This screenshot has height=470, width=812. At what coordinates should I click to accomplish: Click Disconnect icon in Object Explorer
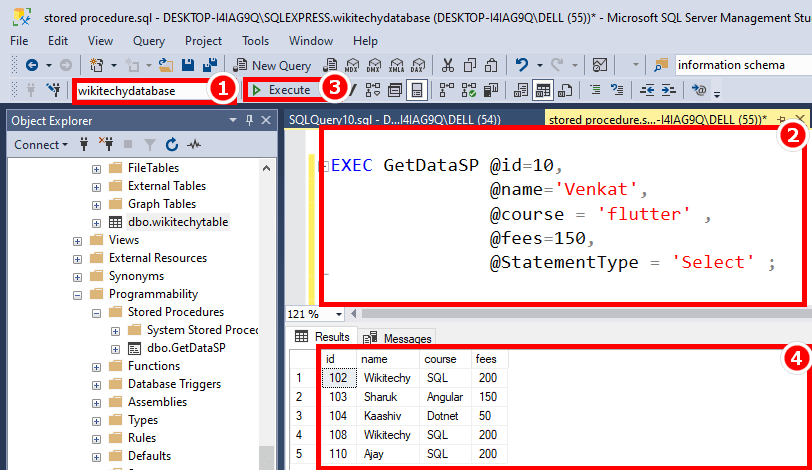point(106,144)
